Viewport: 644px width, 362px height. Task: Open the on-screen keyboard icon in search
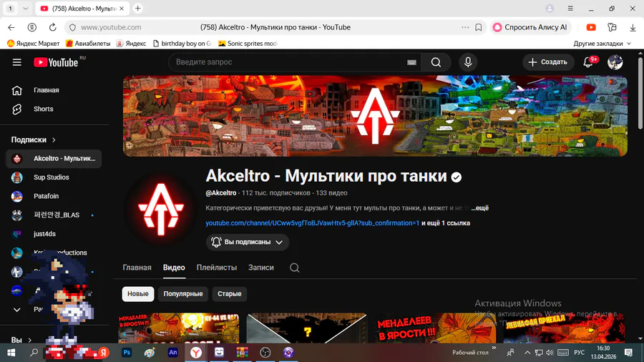click(411, 62)
